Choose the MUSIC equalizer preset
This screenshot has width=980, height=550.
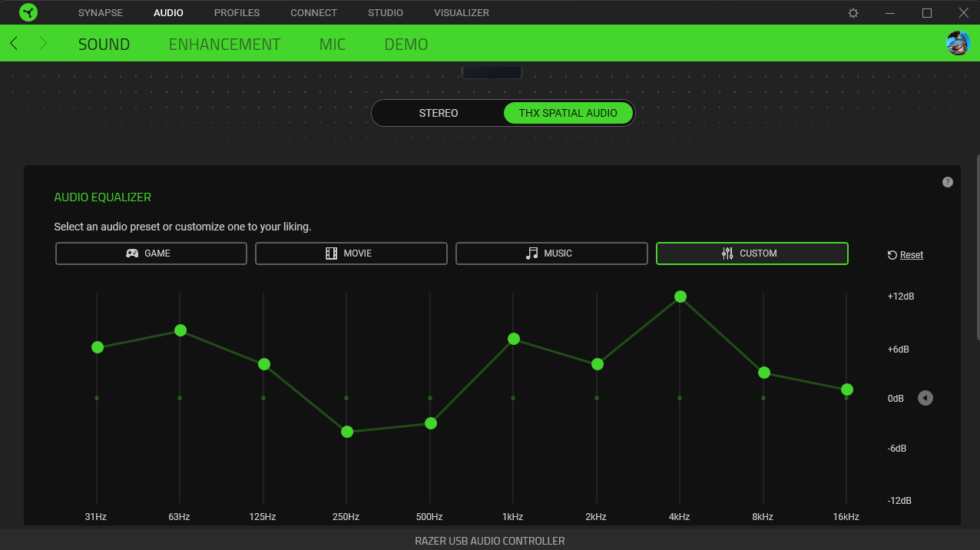click(551, 253)
